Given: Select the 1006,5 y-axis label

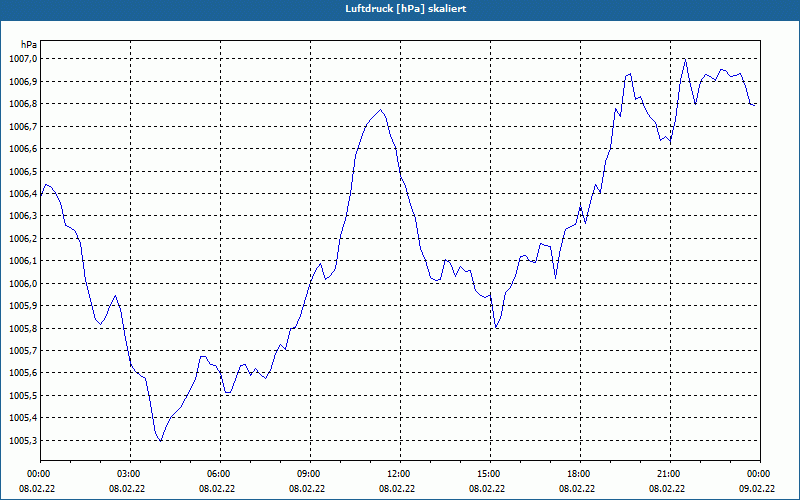Looking at the screenshot, I should click(23, 171).
